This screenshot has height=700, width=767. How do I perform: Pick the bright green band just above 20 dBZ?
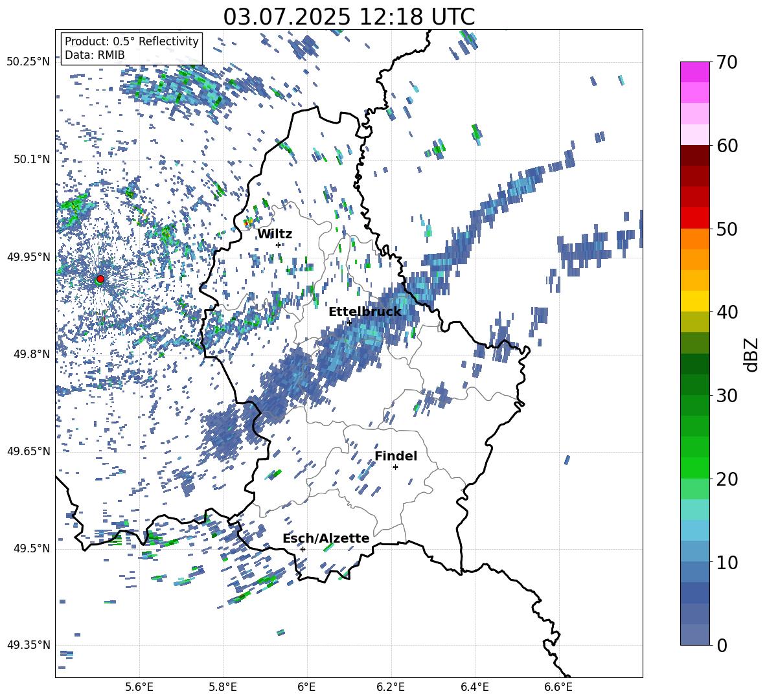coord(694,468)
